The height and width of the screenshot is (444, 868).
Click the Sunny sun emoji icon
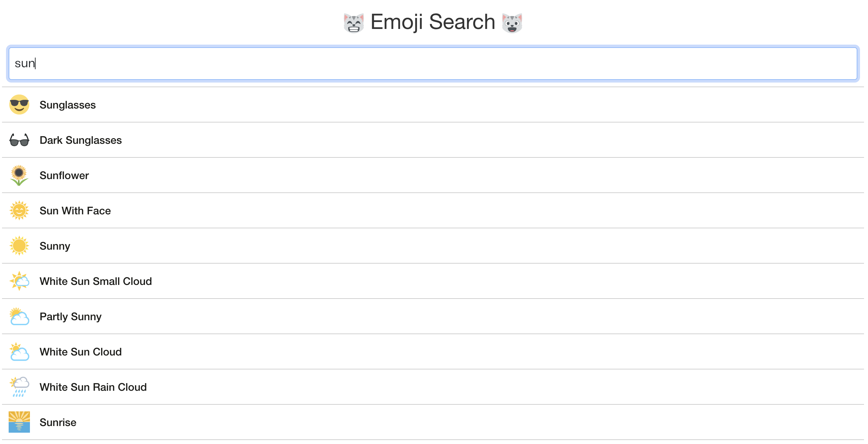coord(19,246)
